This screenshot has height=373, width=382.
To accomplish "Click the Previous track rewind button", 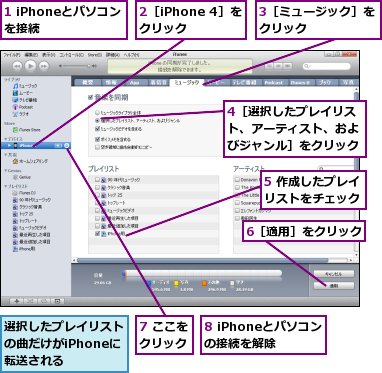I will [x=17, y=66].
